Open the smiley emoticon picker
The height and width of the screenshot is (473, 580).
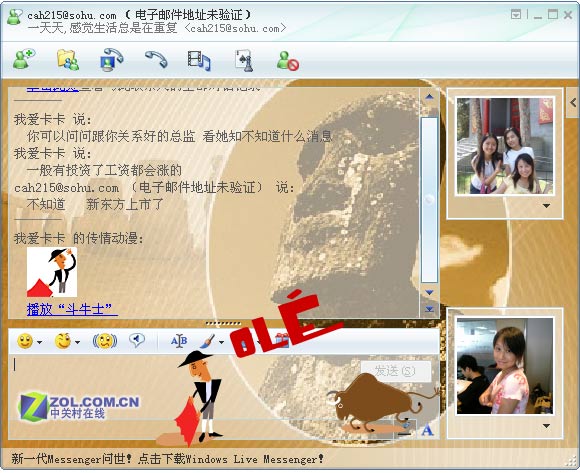click(x=25, y=341)
